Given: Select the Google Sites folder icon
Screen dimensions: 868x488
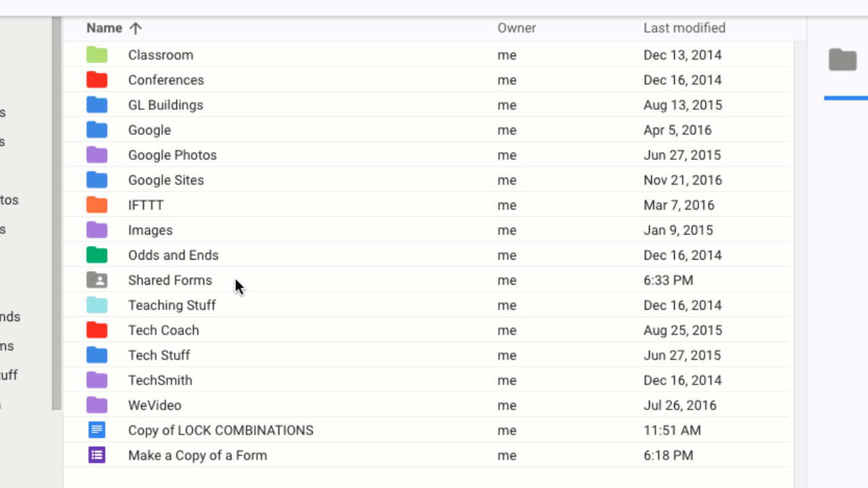Looking at the screenshot, I should pyautogui.click(x=97, y=180).
